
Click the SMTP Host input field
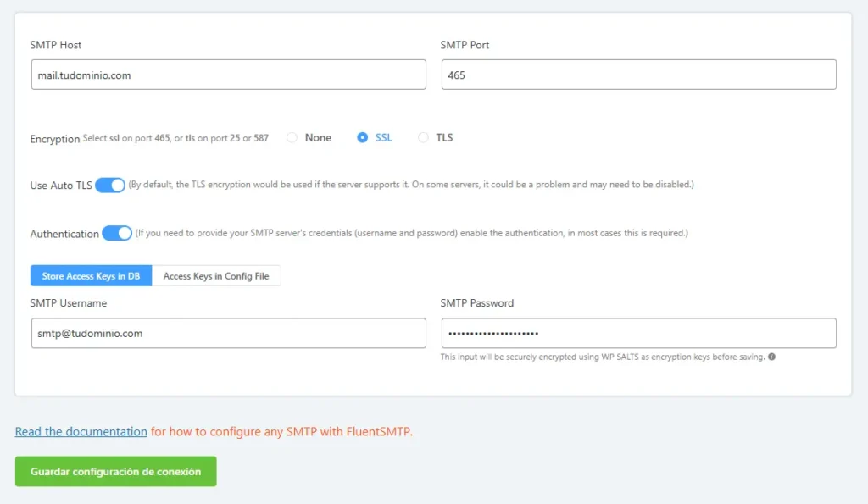pyautogui.click(x=229, y=75)
